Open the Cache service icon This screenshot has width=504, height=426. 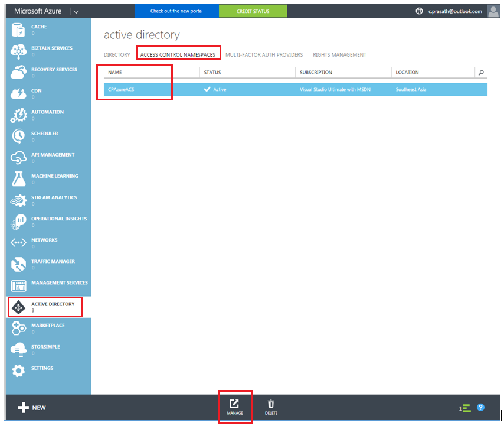[18, 30]
